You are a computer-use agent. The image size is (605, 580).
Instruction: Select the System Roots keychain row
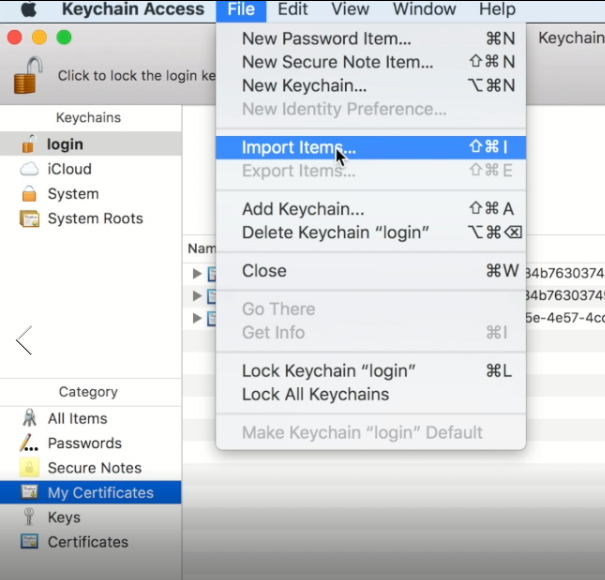coord(91,218)
